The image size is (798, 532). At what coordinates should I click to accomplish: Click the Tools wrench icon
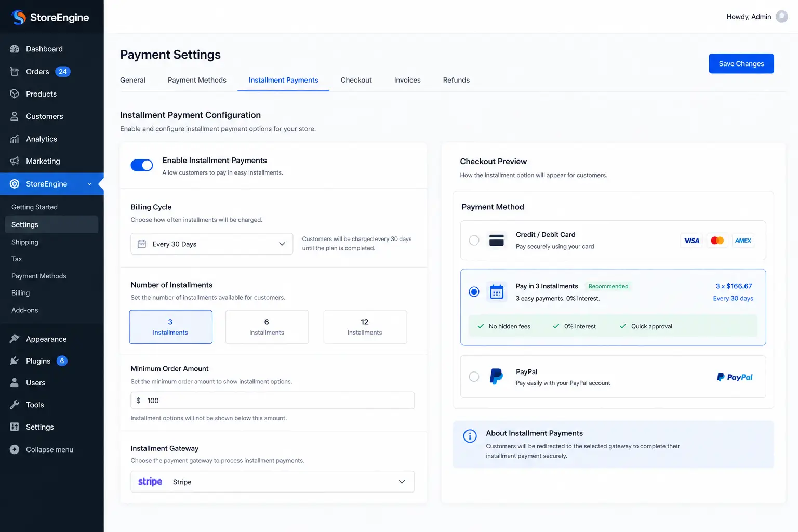pos(15,405)
